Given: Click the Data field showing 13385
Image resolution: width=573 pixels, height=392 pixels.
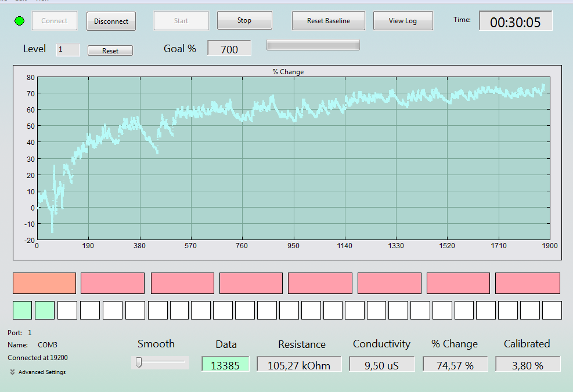Looking at the screenshot, I should click(225, 364).
